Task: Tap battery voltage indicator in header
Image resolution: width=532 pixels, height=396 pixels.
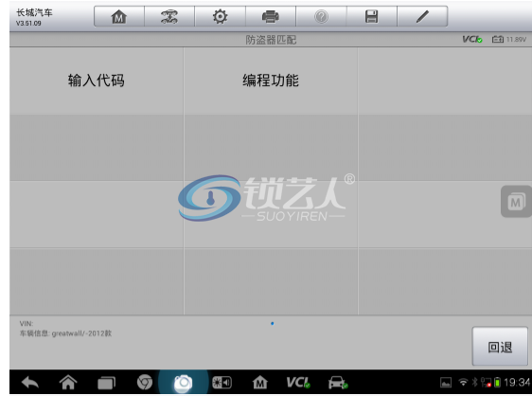Action: pyautogui.click(x=509, y=40)
